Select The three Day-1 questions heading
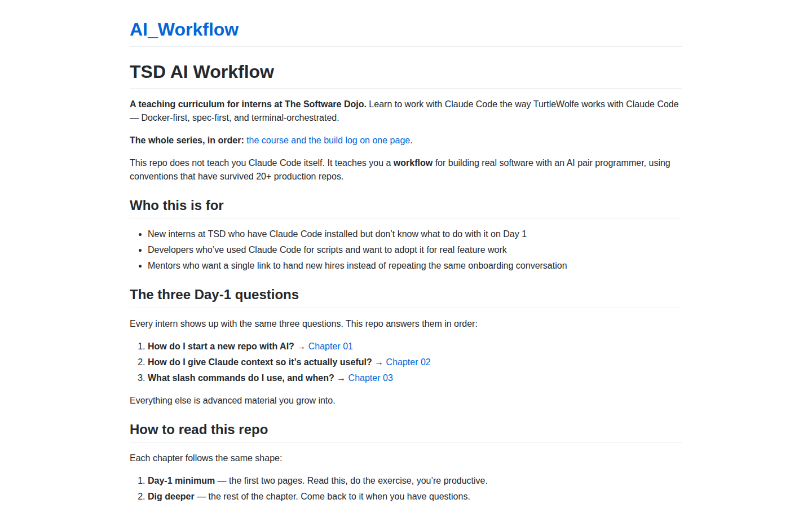Screen dimensions: 812x508 coord(214,295)
